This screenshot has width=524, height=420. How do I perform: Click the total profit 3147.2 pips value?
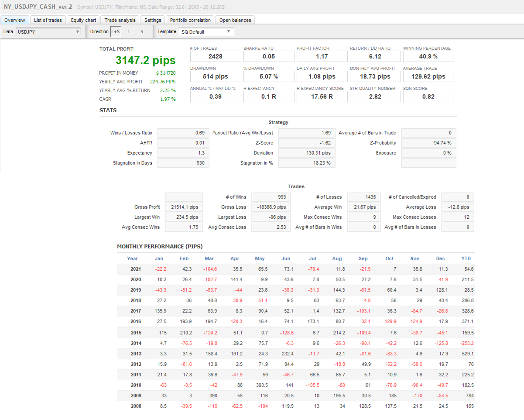point(146,60)
